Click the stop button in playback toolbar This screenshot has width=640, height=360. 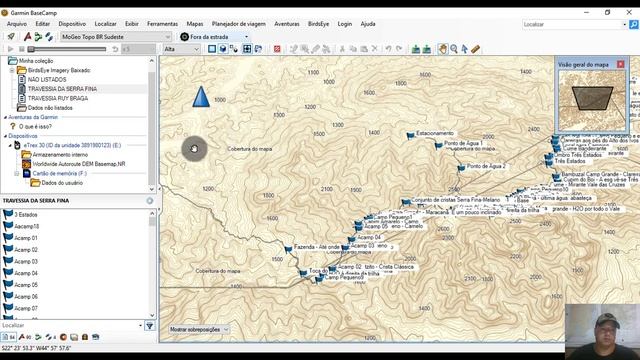click(22, 49)
